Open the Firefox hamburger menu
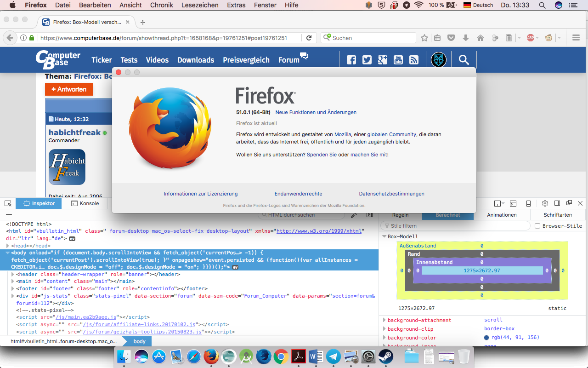 click(x=576, y=38)
